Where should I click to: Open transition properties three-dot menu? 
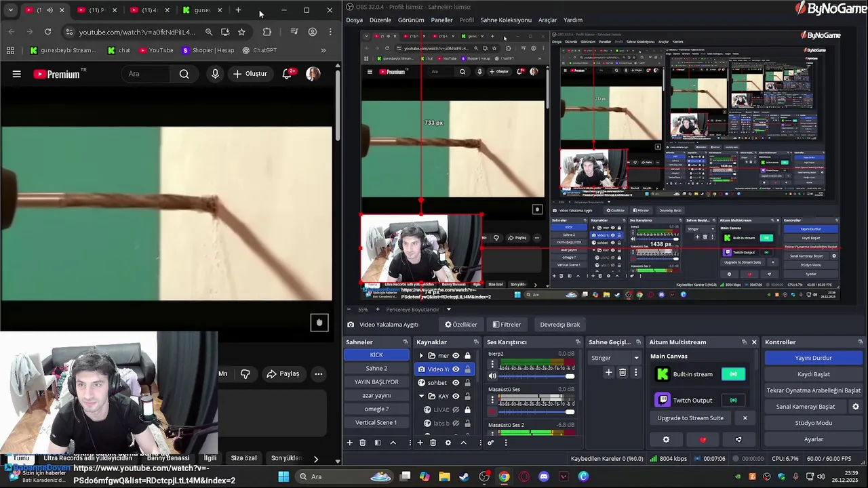point(635,372)
